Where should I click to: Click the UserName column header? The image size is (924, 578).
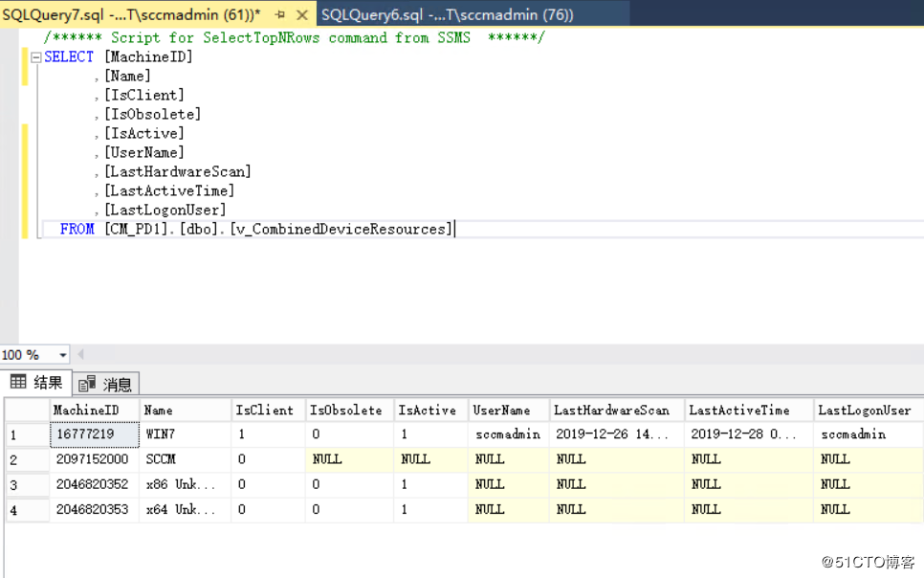coord(509,410)
